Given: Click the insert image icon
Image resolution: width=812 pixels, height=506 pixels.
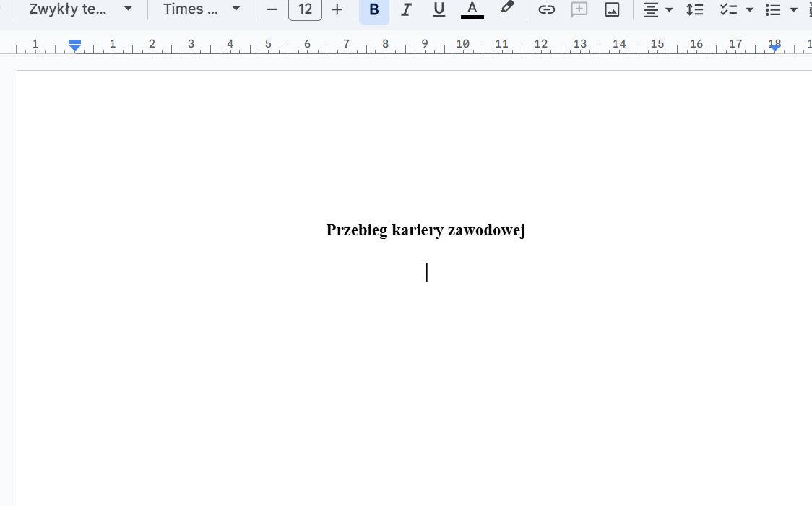Looking at the screenshot, I should pos(612,10).
